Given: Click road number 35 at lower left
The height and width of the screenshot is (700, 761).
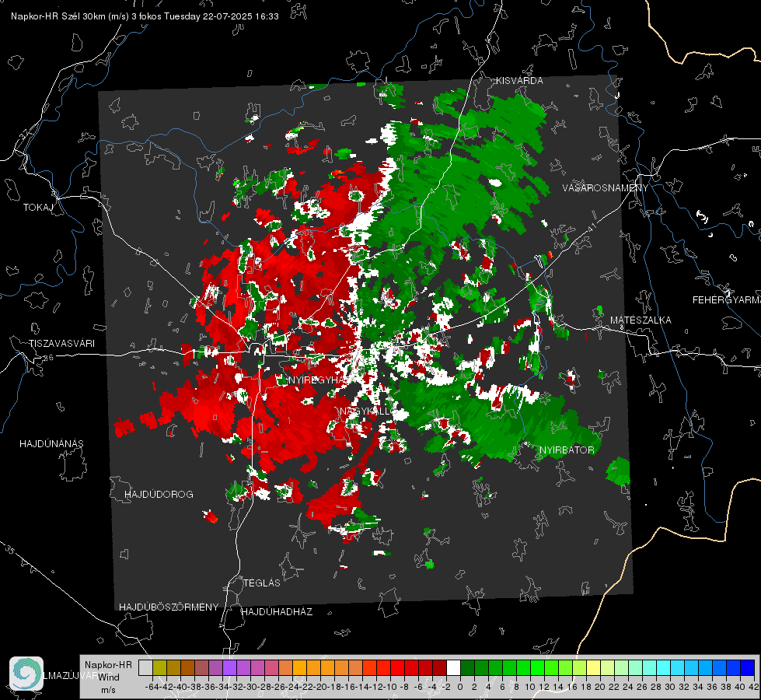Looking at the screenshot, I should (x=10, y=550).
